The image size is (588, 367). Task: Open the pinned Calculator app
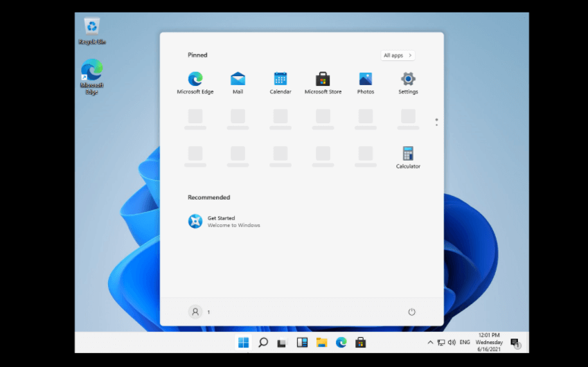tap(408, 154)
